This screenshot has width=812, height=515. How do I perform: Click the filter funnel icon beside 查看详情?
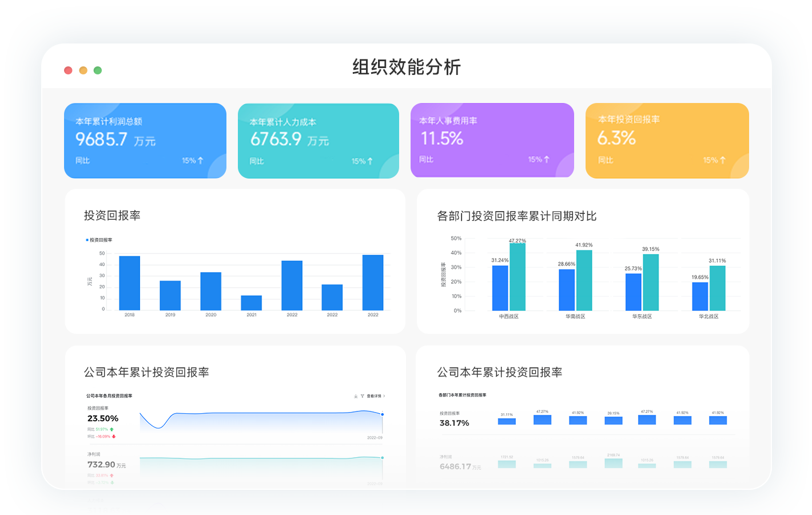click(362, 396)
